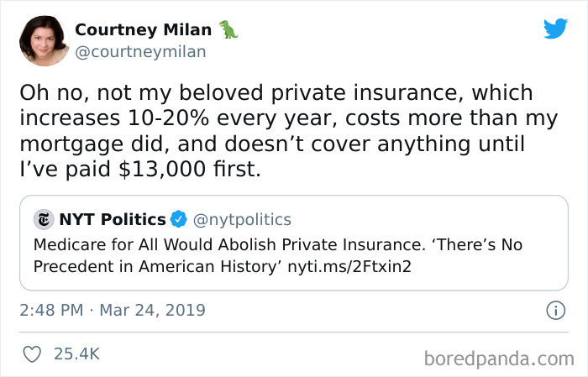588x377 pixels.
Task: Click the Courtney Milan display name
Action: (x=144, y=29)
